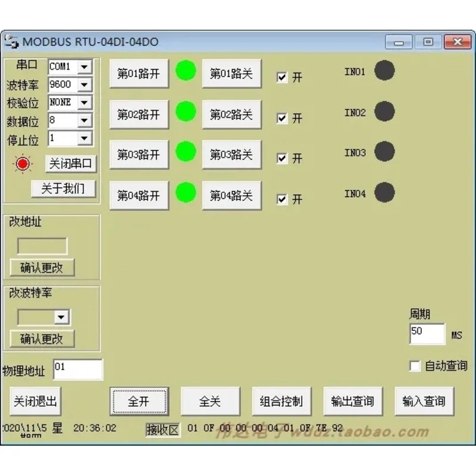Open the 波特率 9600 dropdown
This screenshot has width=476, height=476.
click(x=84, y=84)
